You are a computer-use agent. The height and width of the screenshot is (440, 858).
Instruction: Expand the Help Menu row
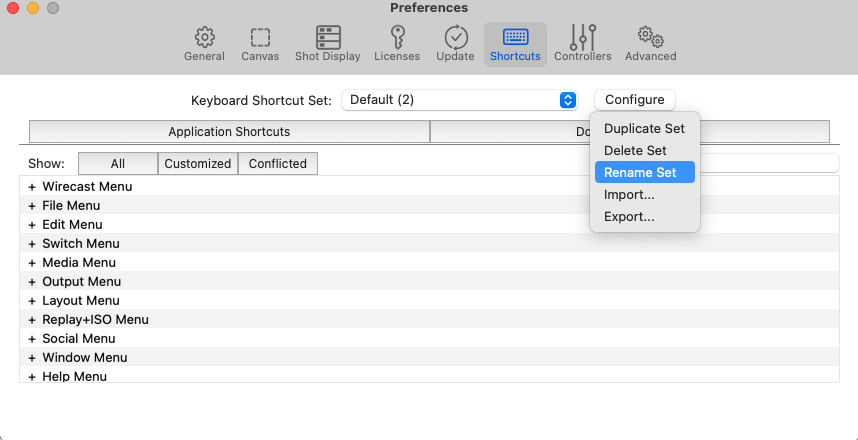point(32,377)
